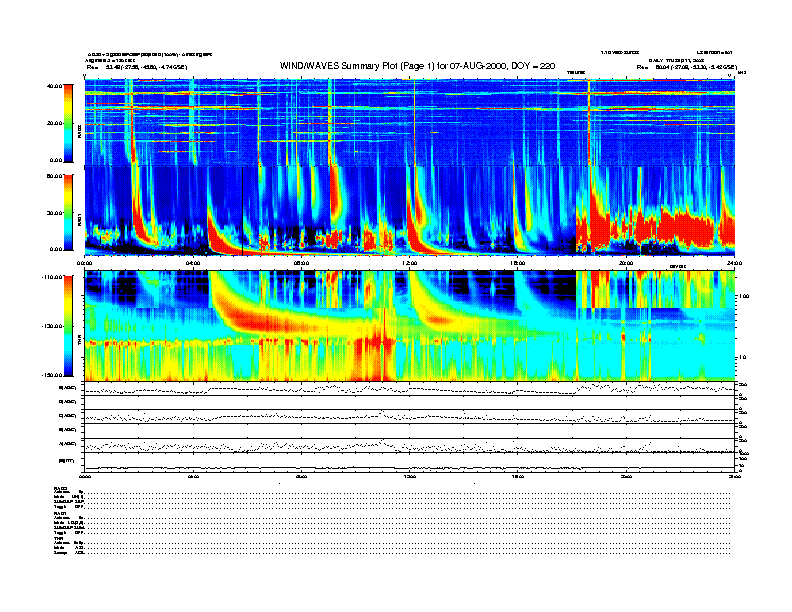
Task: Click the TNR intensity color bar
Action: pyautogui.click(x=68, y=326)
